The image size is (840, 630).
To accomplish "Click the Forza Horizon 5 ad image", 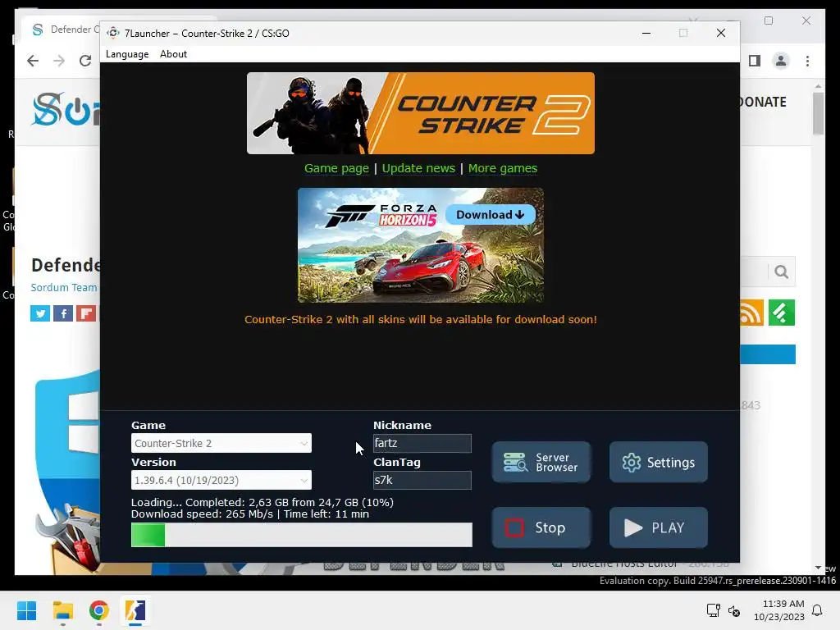I will tap(421, 244).
